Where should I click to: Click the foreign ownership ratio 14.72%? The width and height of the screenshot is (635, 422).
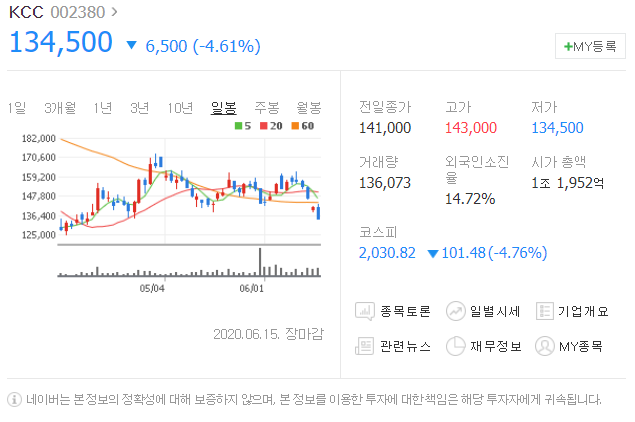click(470, 199)
